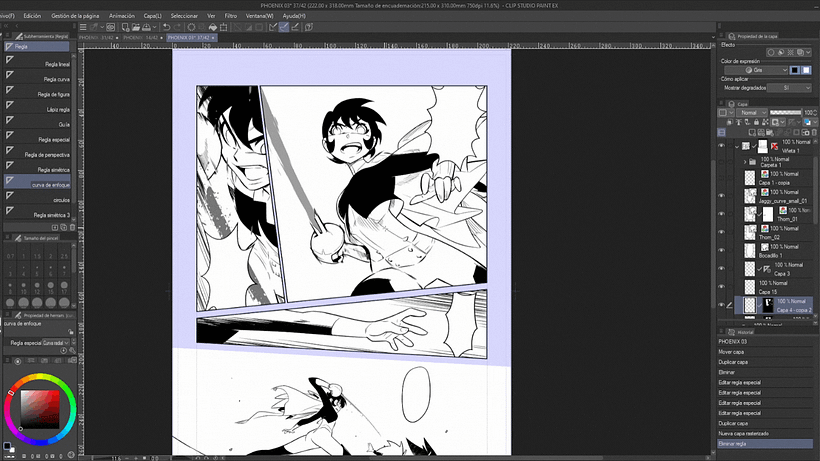Open the Ventana(W) menu
Image resolution: width=820 pixels, height=461 pixels.
[260, 16]
